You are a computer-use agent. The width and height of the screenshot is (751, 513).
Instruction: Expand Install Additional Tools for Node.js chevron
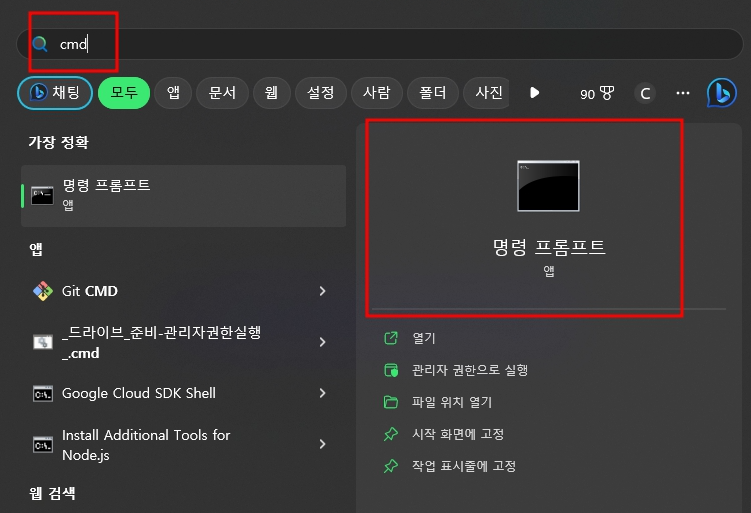[x=322, y=445]
